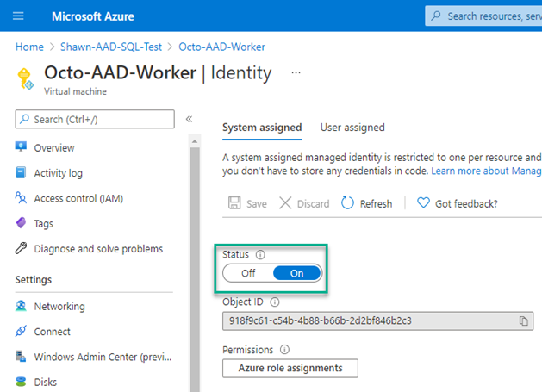Viewport: 542px width, 392px height.
Task: Click Azure role assignments button
Action: (x=290, y=368)
